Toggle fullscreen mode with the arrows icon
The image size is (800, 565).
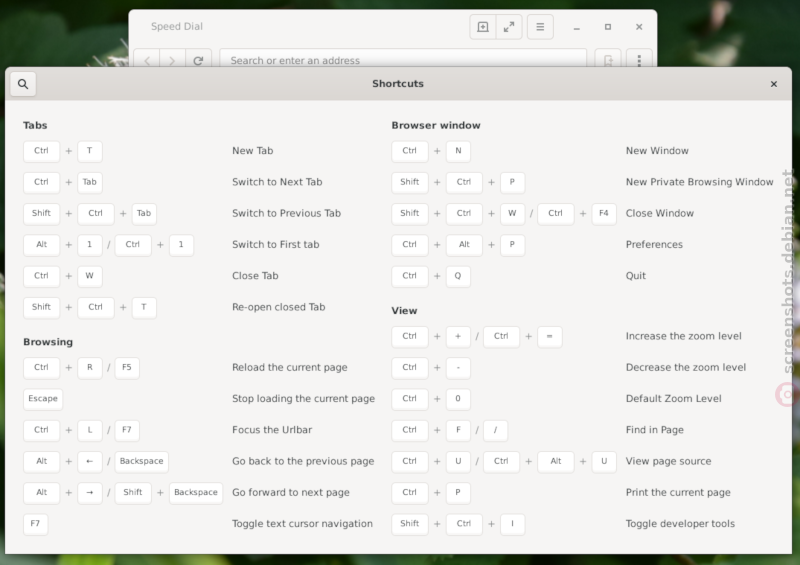pos(509,27)
